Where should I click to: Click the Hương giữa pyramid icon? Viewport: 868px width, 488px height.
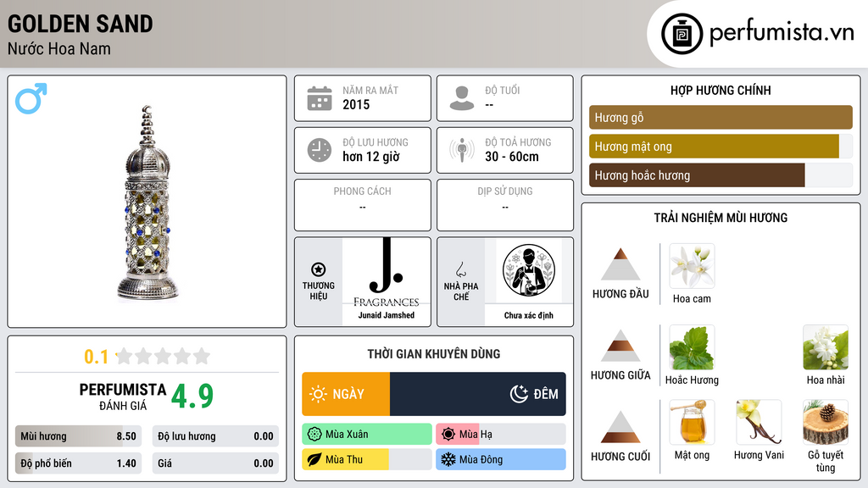(620, 346)
